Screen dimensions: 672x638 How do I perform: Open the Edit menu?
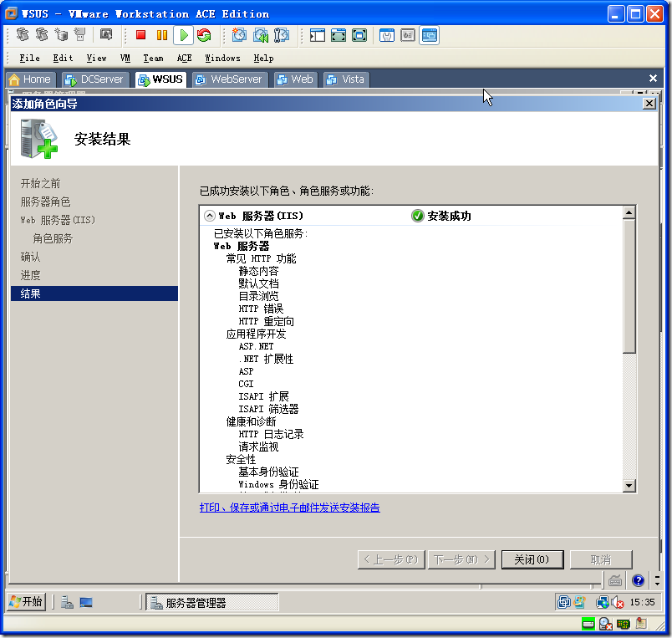click(x=63, y=58)
